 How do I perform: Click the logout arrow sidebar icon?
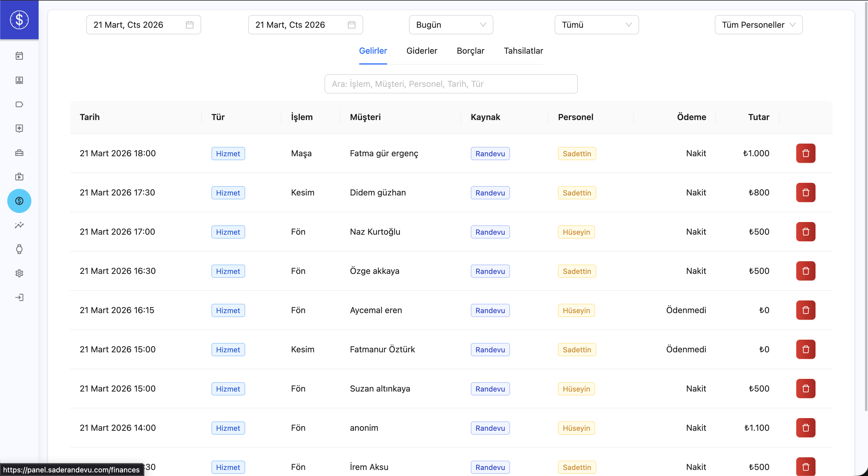tap(19, 297)
